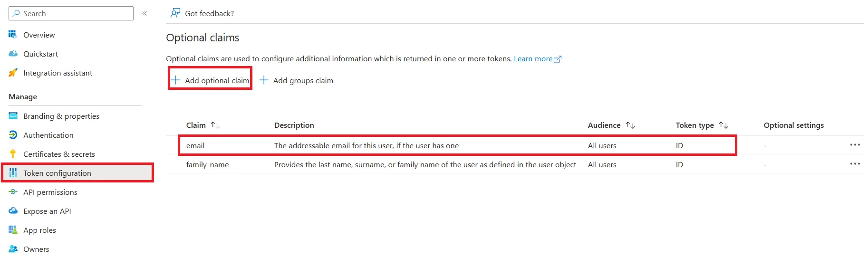Image resolution: width=868 pixels, height=258 pixels.
Task: Click the Expose an API cloud icon
Action: point(13,211)
